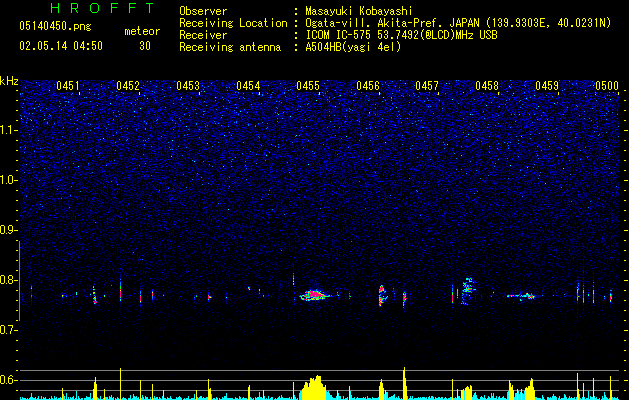Click the 1.0 kHz axis label
Screen dimensions: 629x400
click(x=8, y=180)
